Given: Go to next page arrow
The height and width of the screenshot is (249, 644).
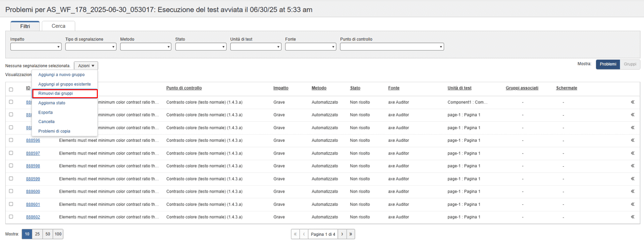Looking at the screenshot, I should [342, 234].
